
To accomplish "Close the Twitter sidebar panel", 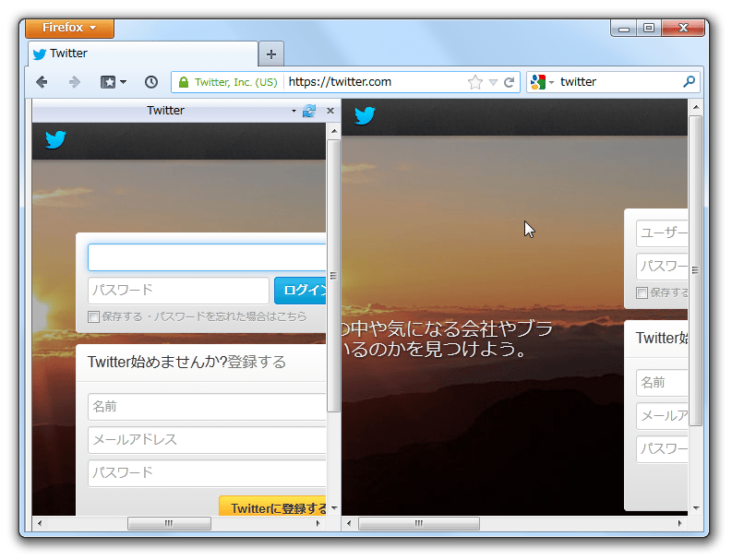I will click(x=330, y=111).
